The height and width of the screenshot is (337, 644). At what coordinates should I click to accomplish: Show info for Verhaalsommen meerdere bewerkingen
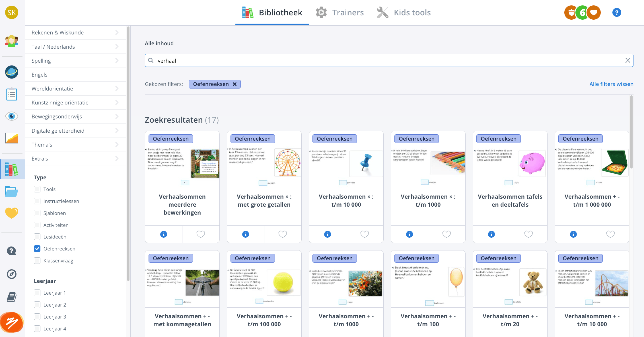164,234
